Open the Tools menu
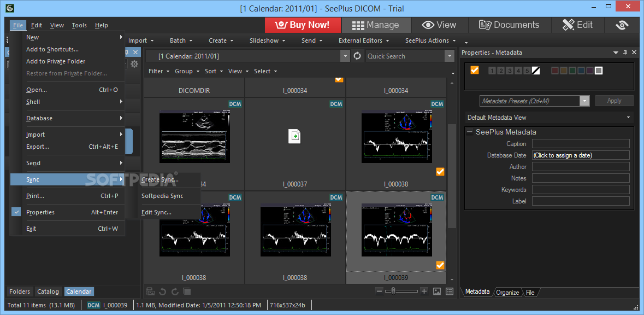 pyautogui.click(x=79, y=25)
